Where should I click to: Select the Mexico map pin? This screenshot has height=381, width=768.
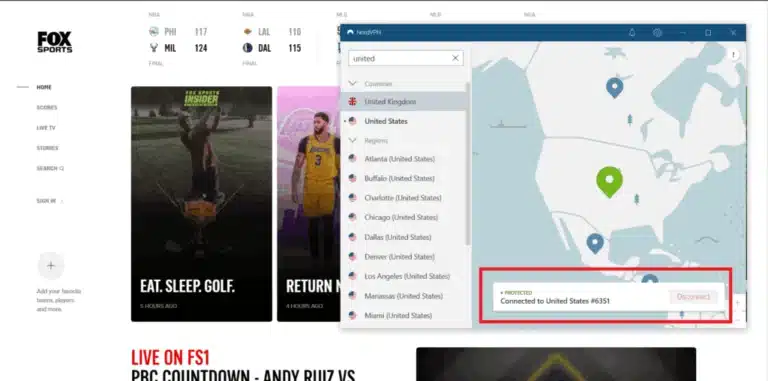595,243
